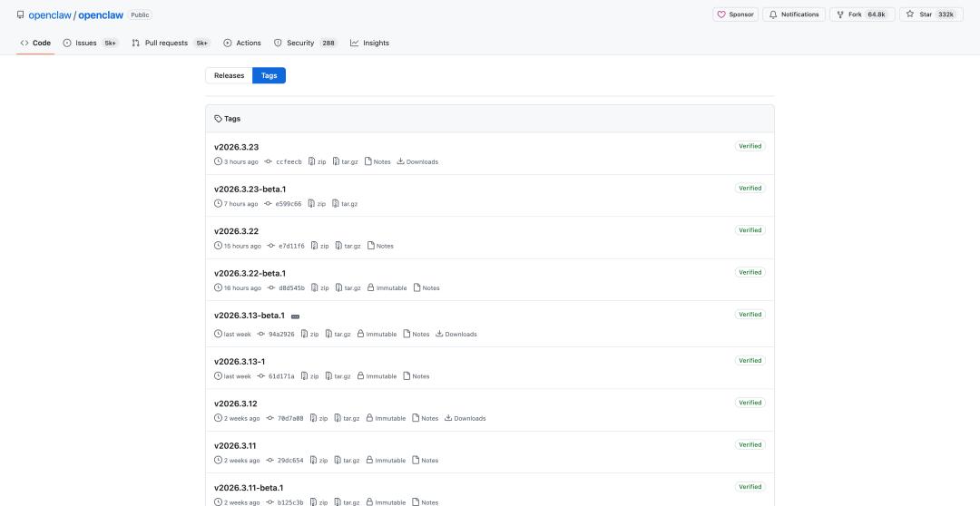This screenshot has width=980, height=506.
Task: Open tag v2026.3.13-1
Action: 240,362
